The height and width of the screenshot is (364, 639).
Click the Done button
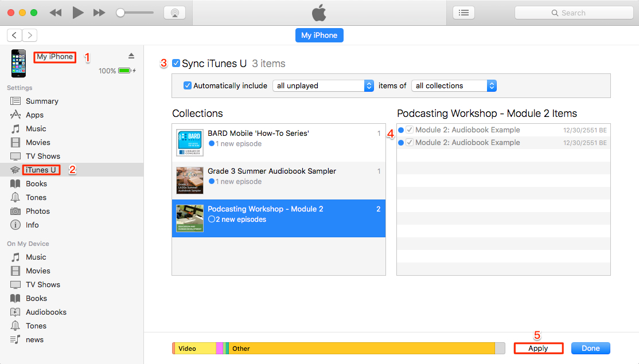[x=590, y=348]
